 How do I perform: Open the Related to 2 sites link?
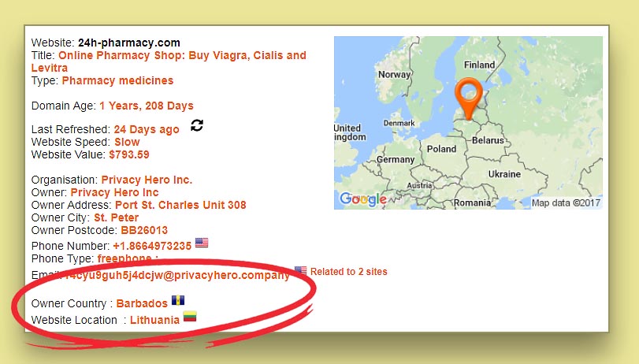click(x=349, y=272)
